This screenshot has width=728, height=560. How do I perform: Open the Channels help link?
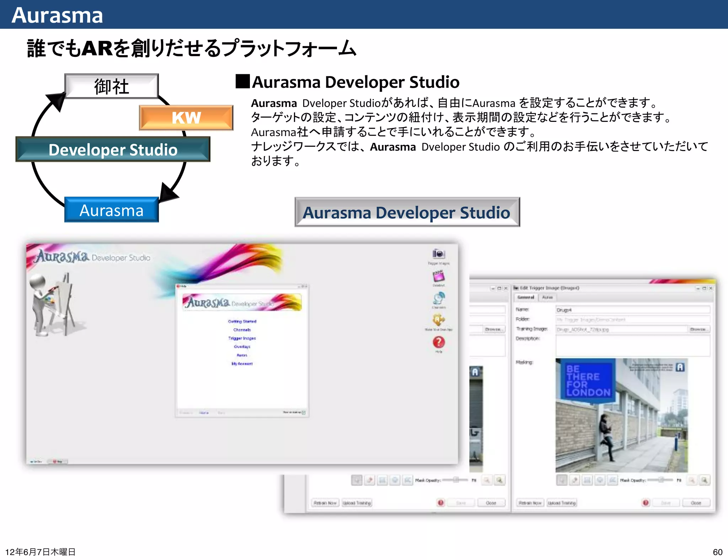(242, 330)
